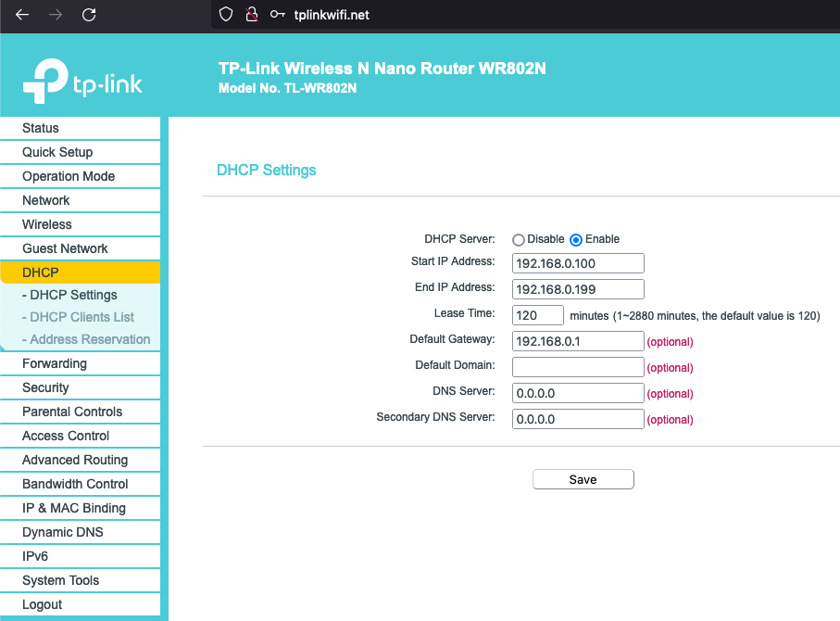Open the Parental Controls page
Screen dimensions: 840x621
(x=72, y=412)
